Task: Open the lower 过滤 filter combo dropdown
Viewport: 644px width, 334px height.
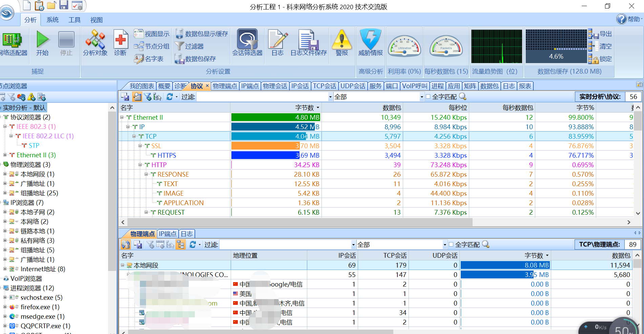Action: click(x=353, y=245)
